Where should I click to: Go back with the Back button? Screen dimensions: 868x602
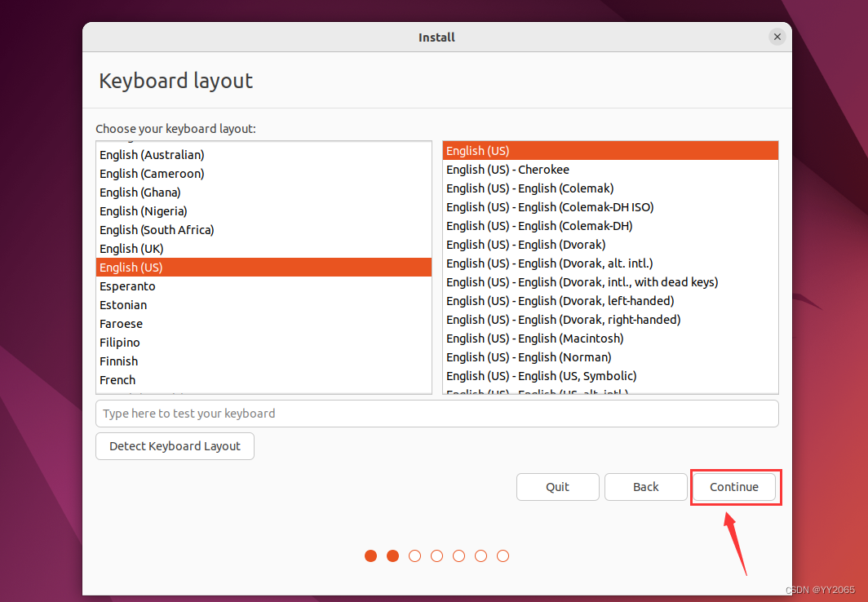coord(645,487)
